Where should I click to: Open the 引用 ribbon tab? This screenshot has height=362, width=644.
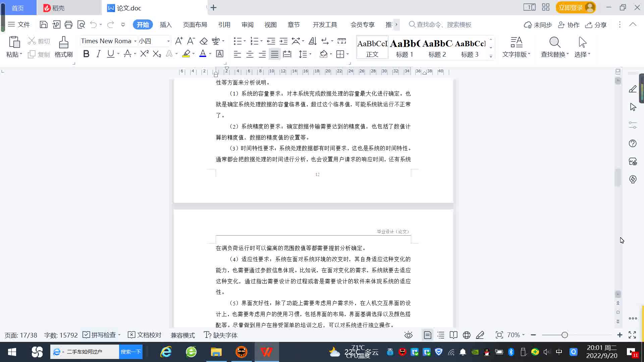click(224, 24)
